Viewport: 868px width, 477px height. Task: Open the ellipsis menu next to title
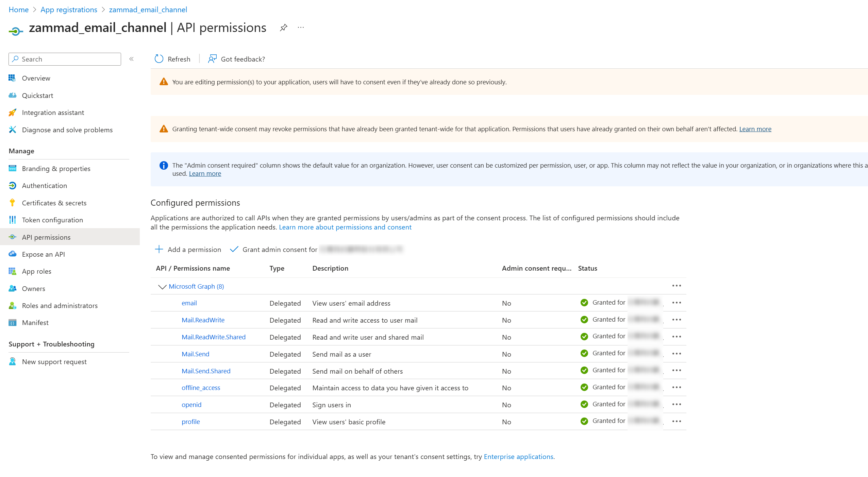301,28
